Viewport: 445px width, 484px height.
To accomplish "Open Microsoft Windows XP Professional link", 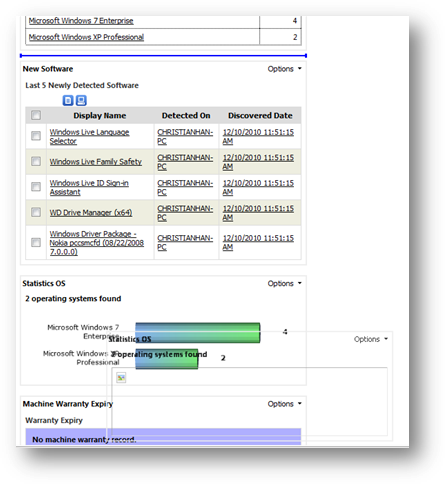I will click(86, 37).
